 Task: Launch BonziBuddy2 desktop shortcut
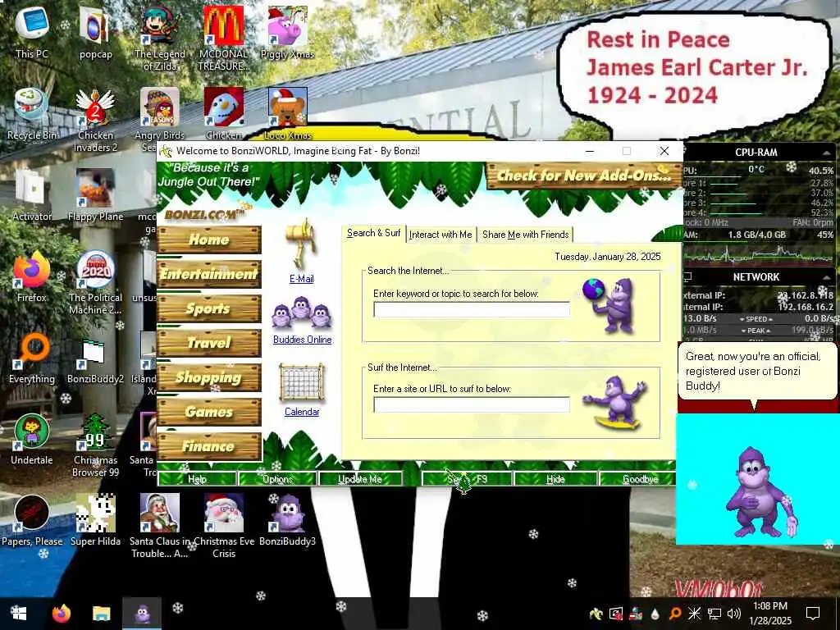(95, 358)
